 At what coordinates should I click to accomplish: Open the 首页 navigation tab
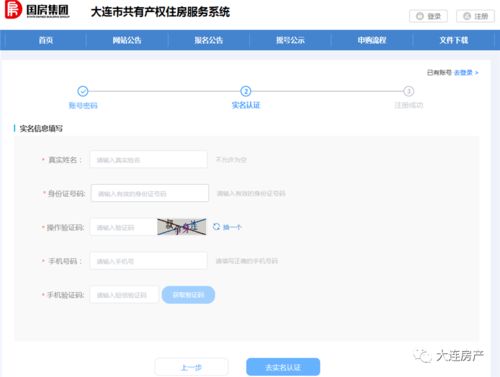pos(46,40)
